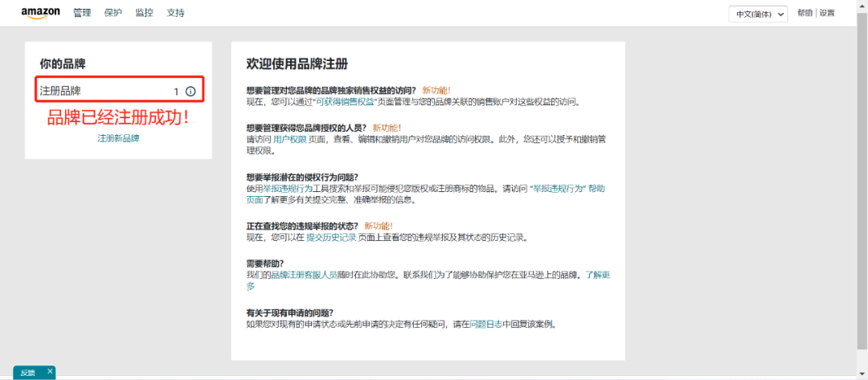
Task: Open the 举报违规行为 tool link
Action: (288, 189)
